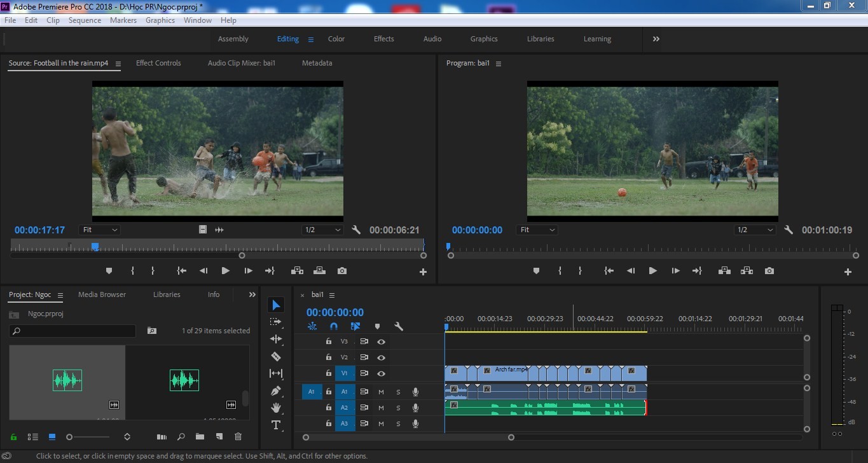Solo the A2 audio track
The image size is (868, 463).
click(399, 408)
